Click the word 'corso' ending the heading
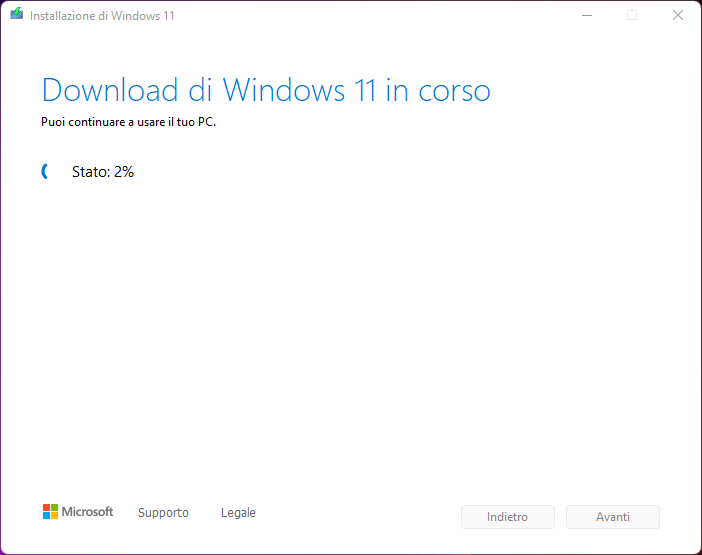The image size is (702, 555). 453,90
